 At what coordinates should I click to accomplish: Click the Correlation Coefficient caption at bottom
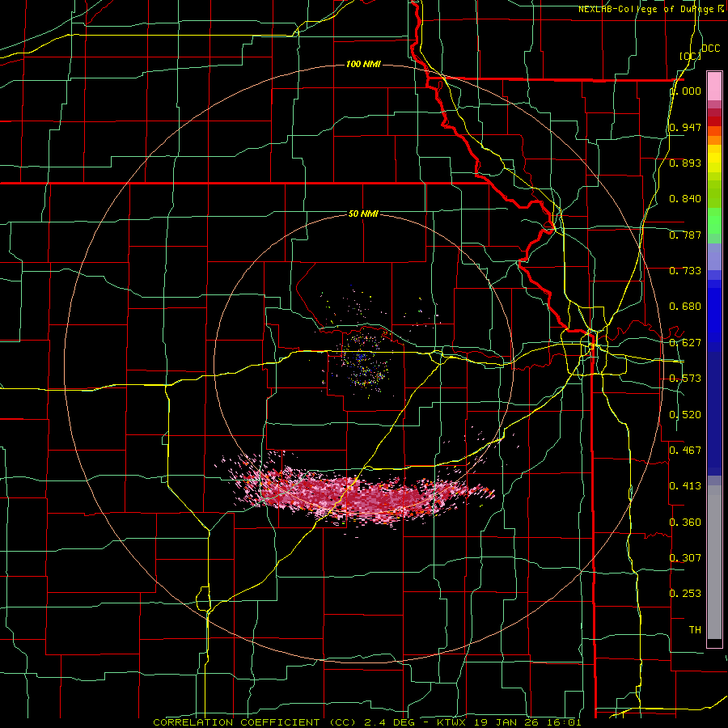point(367,722)
